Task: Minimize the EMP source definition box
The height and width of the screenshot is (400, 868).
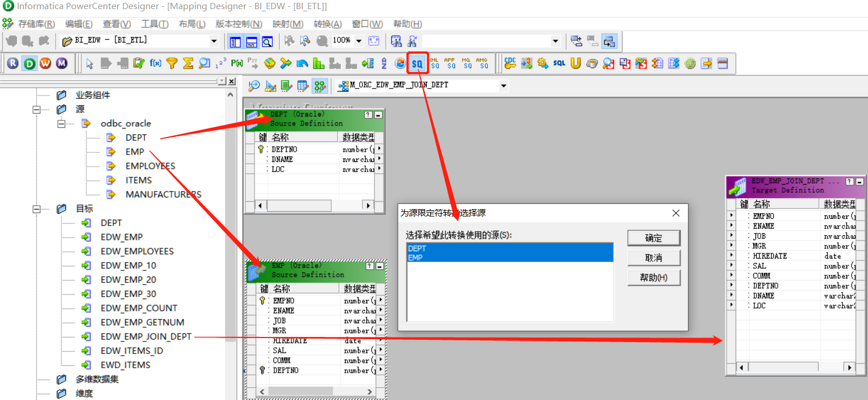Action: (x=379, y=265)
